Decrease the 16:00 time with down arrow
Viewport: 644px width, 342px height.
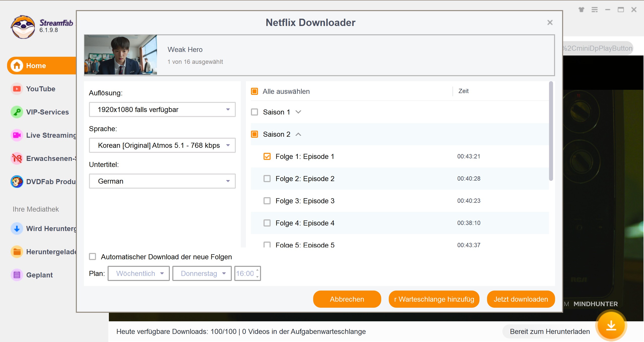(x=257, y=277)
